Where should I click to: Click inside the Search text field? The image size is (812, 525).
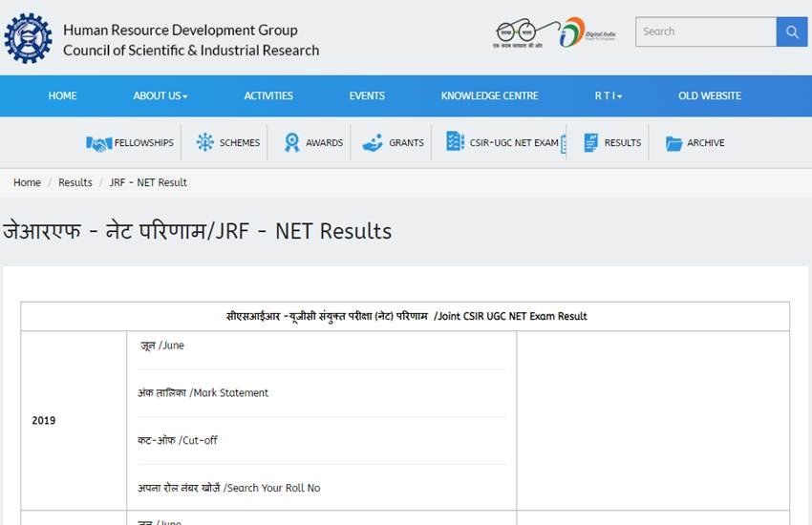pyautogui.click(x=705, y=31)
